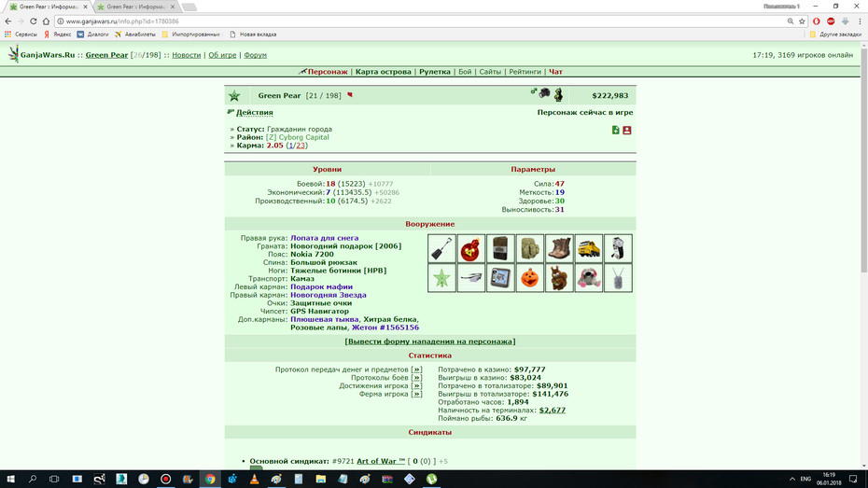Click the pink paws item icon
Viewport: 868px width, 488px height.
coord(588,278)
